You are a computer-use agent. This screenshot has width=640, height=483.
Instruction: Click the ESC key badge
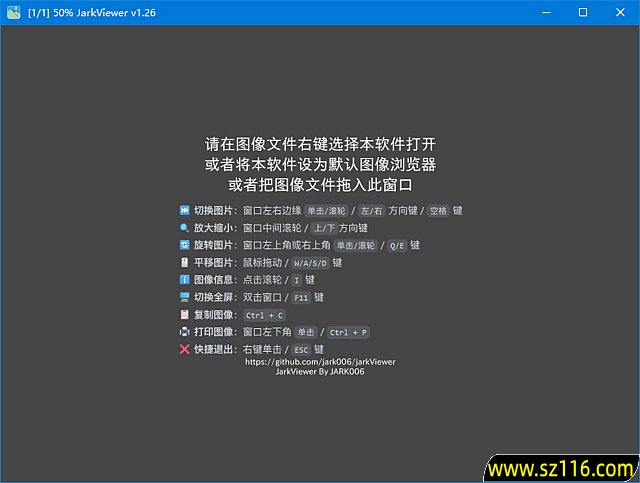click(301, 350)
